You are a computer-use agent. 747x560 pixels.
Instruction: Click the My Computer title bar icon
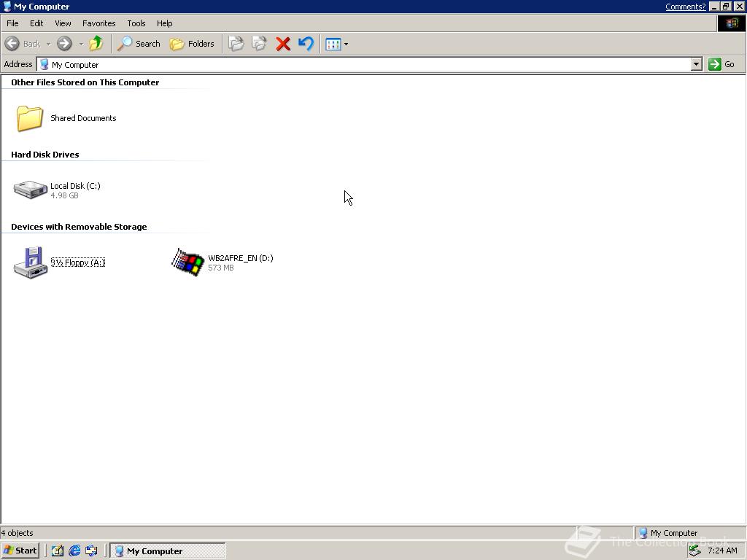[x=7, y=6]
